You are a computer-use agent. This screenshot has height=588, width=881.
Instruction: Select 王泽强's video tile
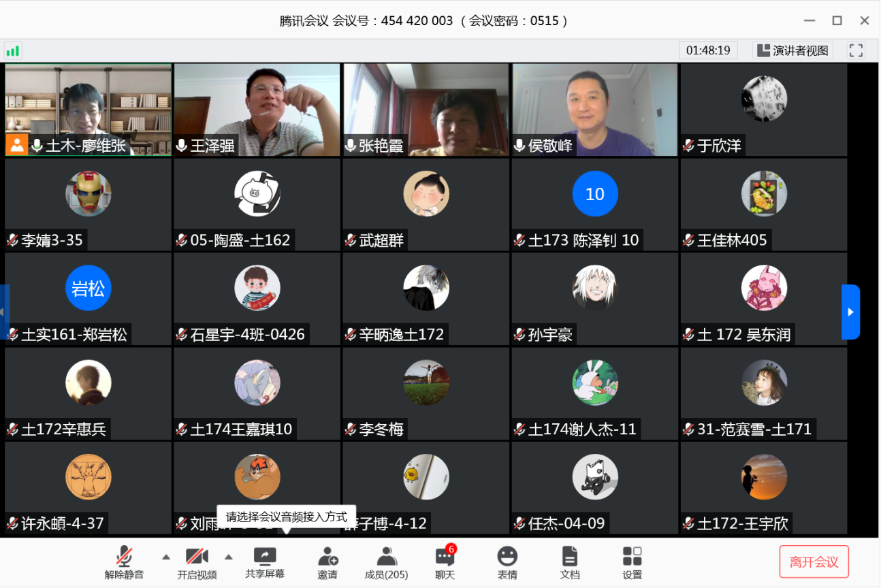pos(257,110)
